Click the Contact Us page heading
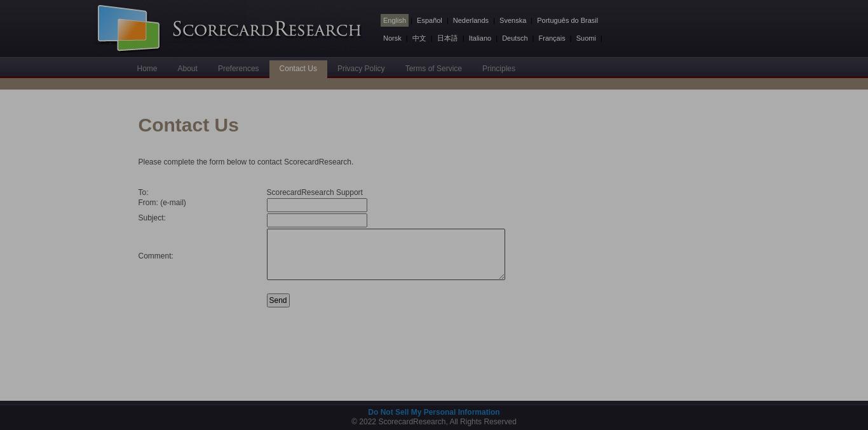 point(189,125)
